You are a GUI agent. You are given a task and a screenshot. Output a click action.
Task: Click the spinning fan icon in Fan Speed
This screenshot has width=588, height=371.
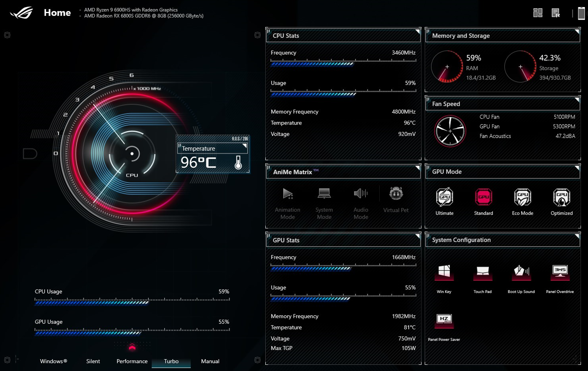(x=450, y=131)
